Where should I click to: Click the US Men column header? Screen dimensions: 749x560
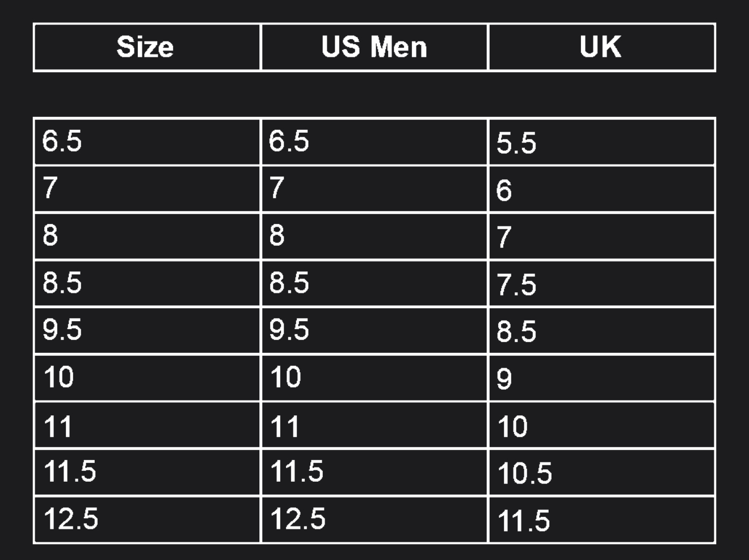tap(374, 47)
